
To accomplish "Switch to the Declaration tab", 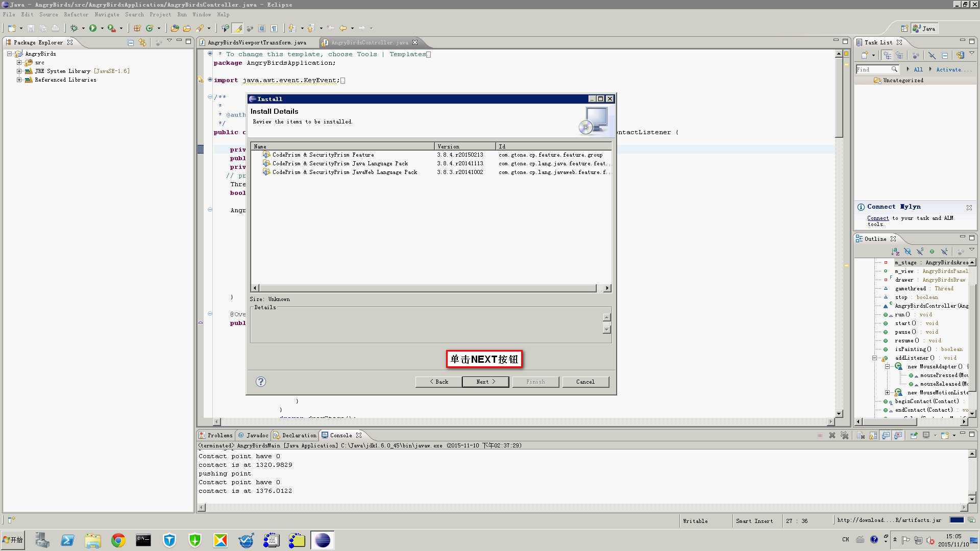I will click(x=295, y=435).
